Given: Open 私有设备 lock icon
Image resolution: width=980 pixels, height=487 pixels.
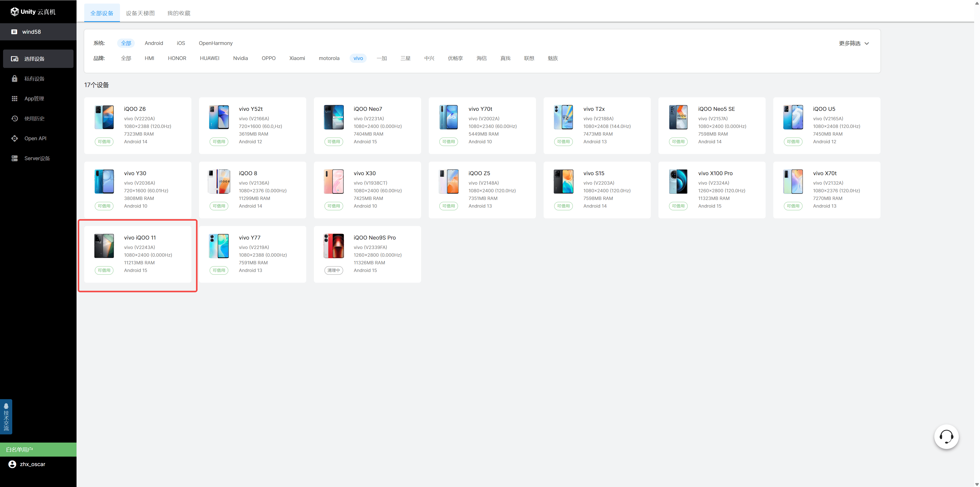Looking at the screenshot, I should pyautogui.click(x=15, y=79).
